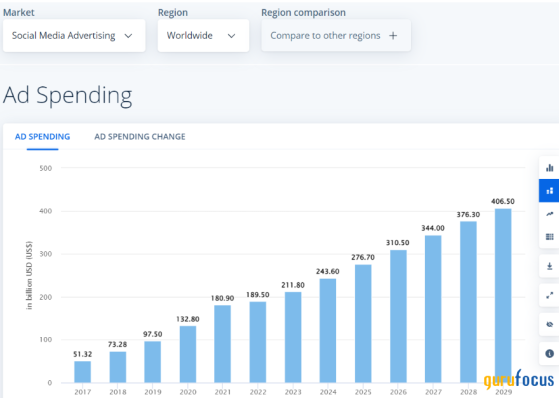The image size is (559, 398).
Task: Select the table view icon
Action: pos(549,237)
